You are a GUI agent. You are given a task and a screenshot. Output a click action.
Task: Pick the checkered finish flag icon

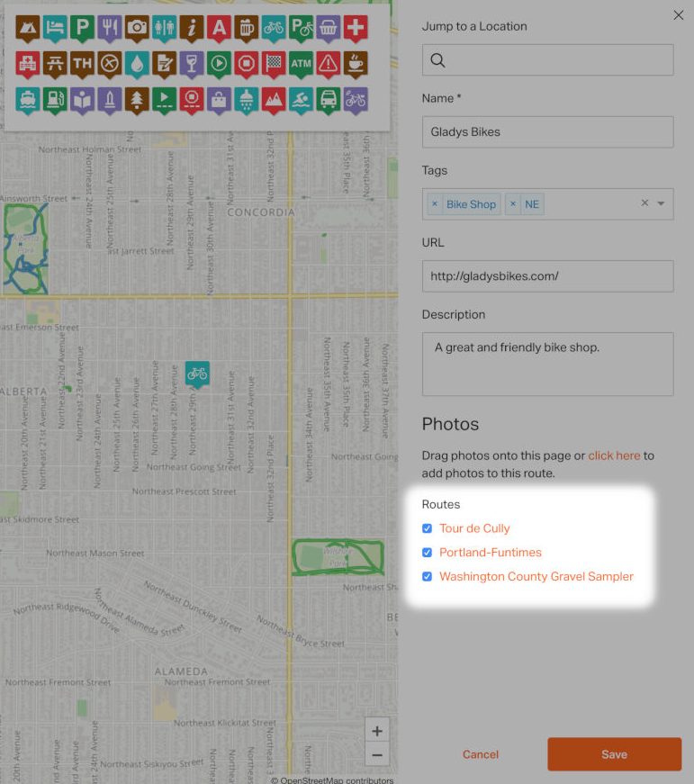(274, 64)
